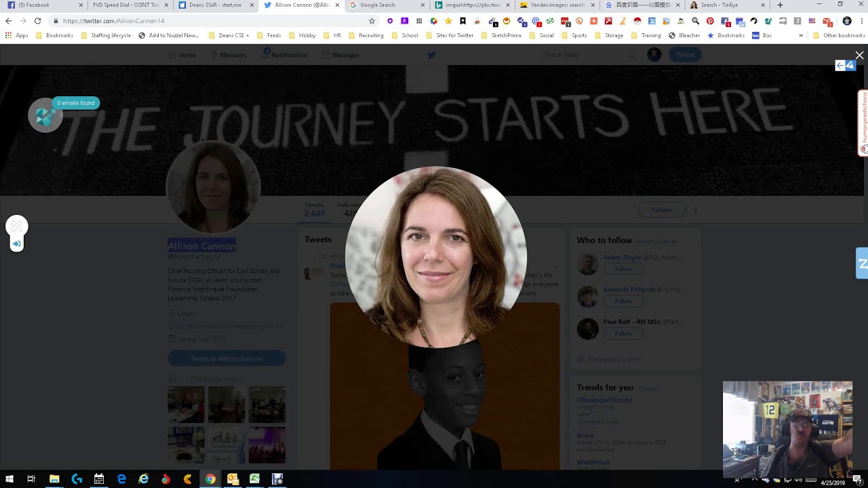This screenshot has height=488, width=868.
Task: Open the Apps bookmarks shortcut
Action: point(17,35)
